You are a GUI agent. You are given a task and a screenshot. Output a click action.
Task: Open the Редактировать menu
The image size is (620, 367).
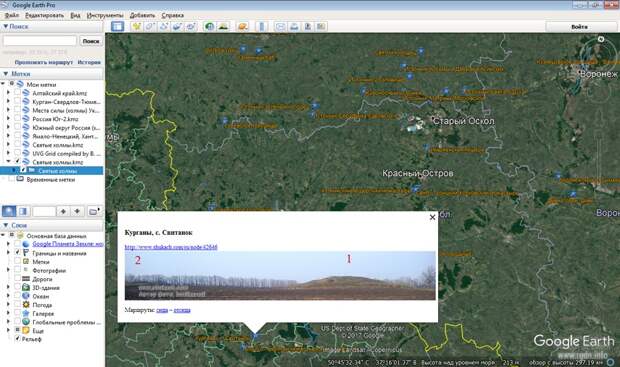pyautogui.click(x=44, y=15)
